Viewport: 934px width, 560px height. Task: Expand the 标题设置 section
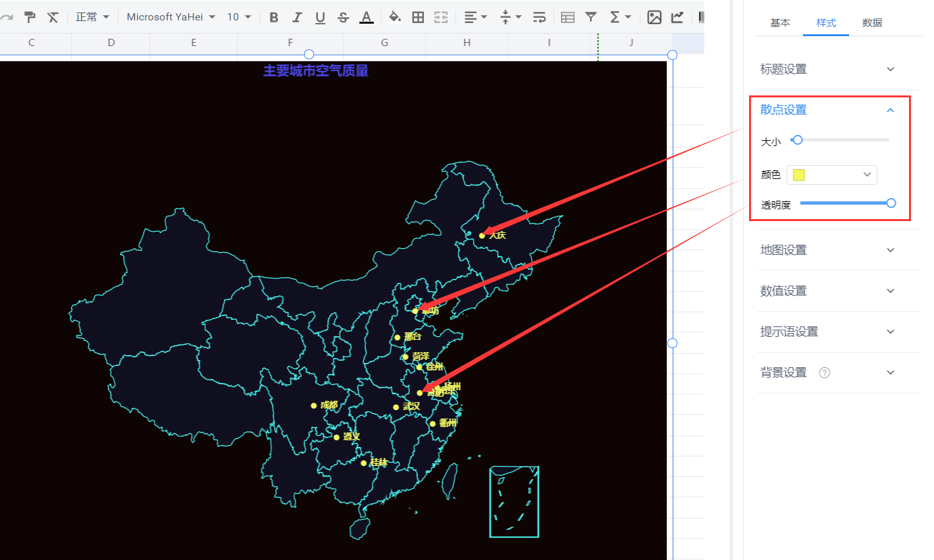(827, 69)
